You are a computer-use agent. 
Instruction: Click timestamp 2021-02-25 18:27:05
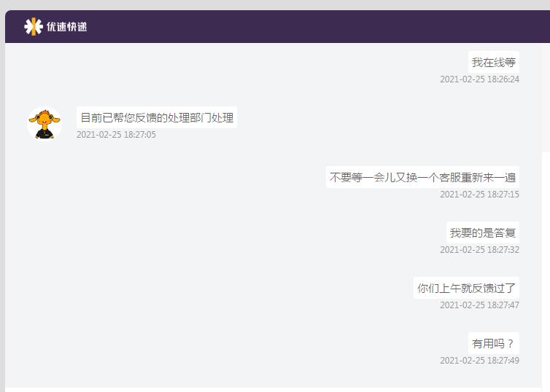tap(116, 135)
